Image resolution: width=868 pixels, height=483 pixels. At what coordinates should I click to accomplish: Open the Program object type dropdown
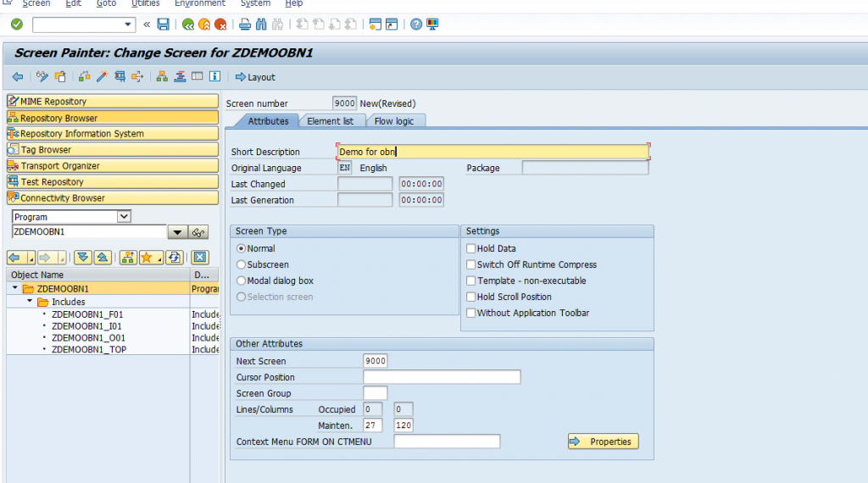click(x=124, y=217)
